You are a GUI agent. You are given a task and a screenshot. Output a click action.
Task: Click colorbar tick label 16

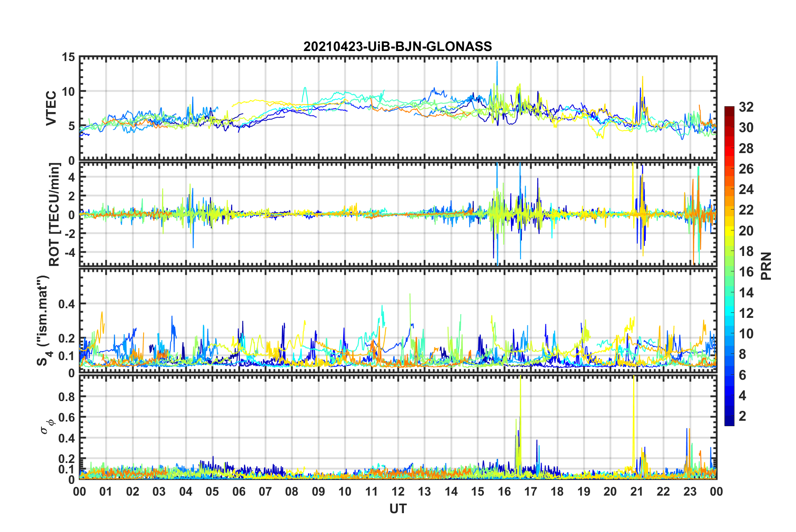tap(746, 272)
